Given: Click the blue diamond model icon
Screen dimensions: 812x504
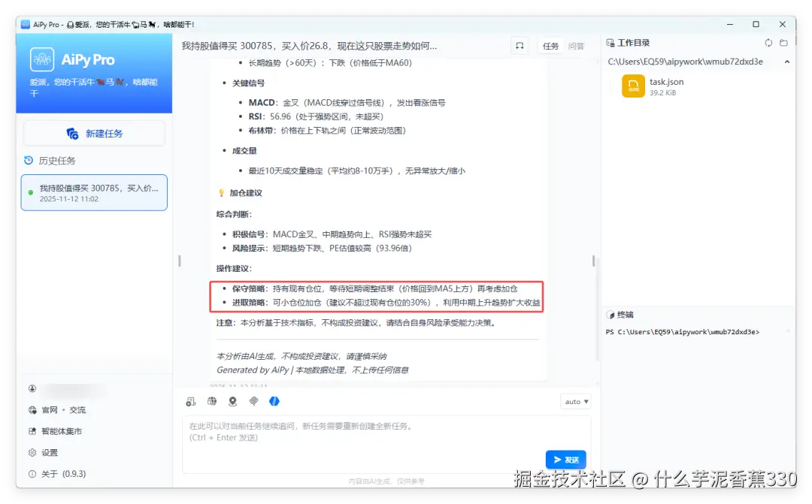Looking at the screenshot, I should point(274,401).
